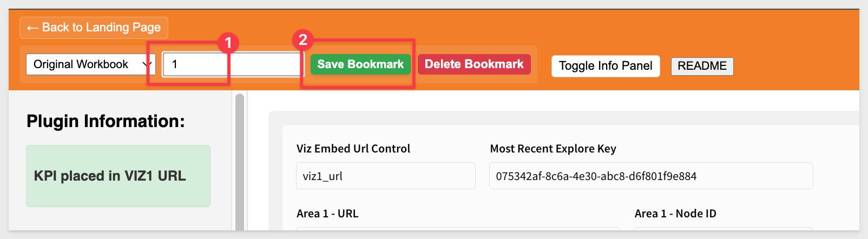
Task: Click the viz1_url input field
Action: [385, 176]
